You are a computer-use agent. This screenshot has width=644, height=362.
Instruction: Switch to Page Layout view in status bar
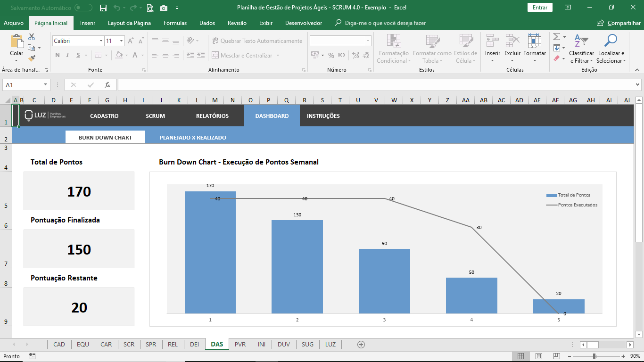coord(538,356)
